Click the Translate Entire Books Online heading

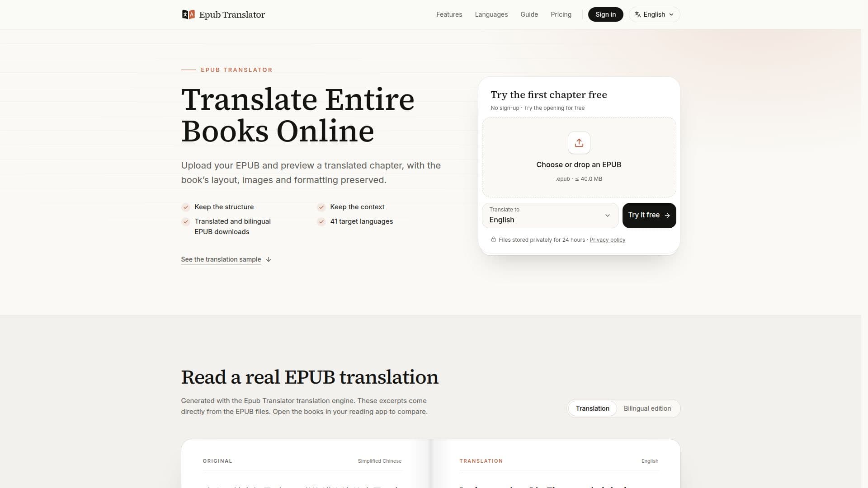click(x=297, y=115)
